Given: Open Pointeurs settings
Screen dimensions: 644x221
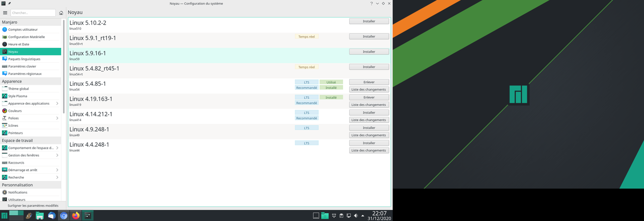Looking at the screenshot, I should point(31,133).
